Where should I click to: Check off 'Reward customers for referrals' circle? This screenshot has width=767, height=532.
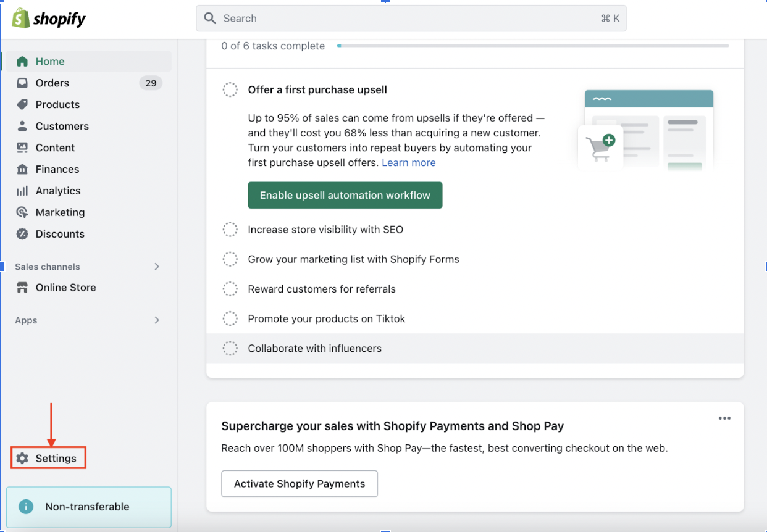click(230, 289)
